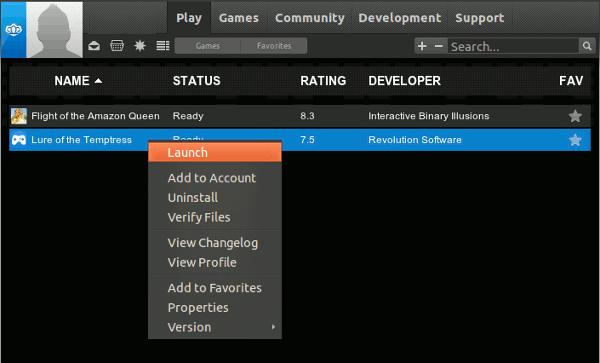Open the Development tab
This screenshot has height=363, width=600.
coord(399,18)
